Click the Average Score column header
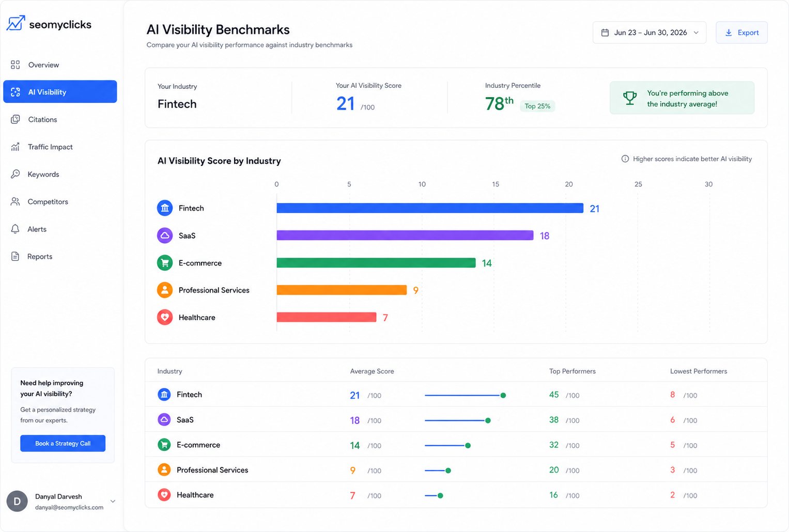The image size is (789, 532). coord(372,371)
